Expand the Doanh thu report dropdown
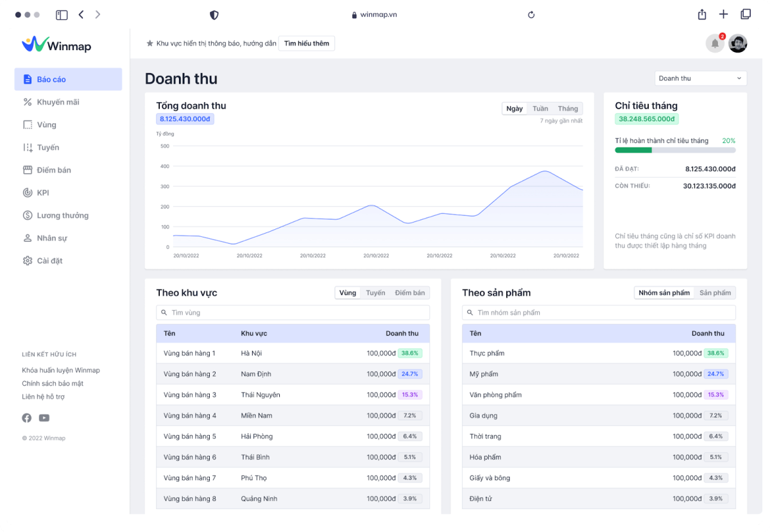This screenshot has width=770, height=532. click(701, 78)
